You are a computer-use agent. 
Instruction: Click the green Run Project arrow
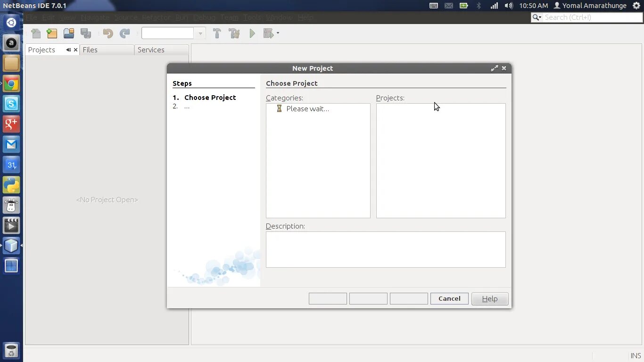point(252,33)
